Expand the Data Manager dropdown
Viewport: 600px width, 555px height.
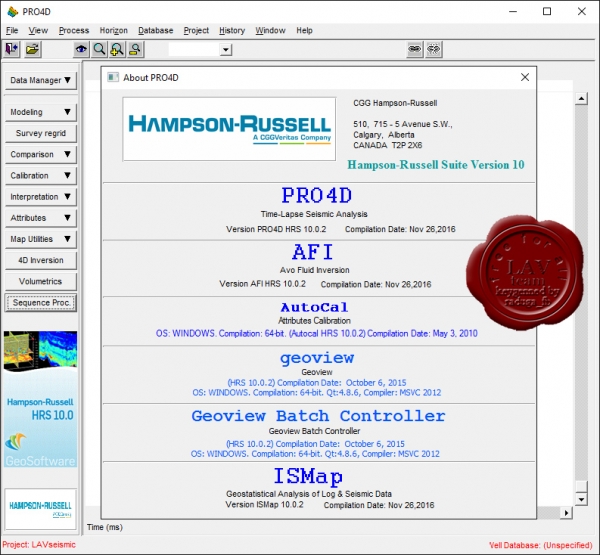pyautogui.click(x=41, y=80)
